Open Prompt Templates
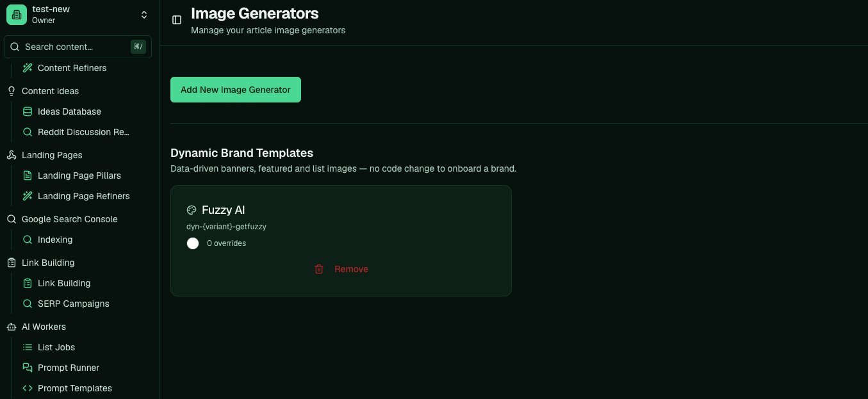The width and height of the screenshot is (868, 399). tap(75, 388)
